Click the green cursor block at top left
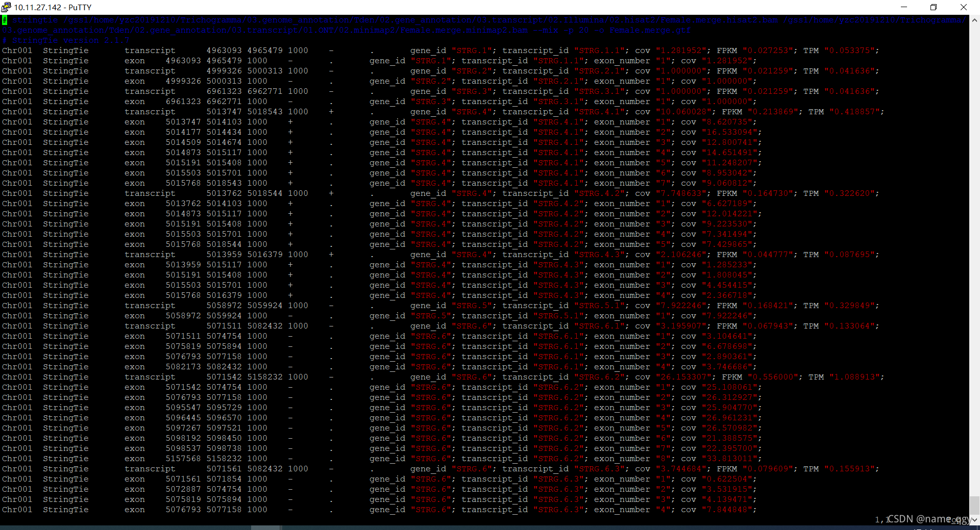This screenshot has height=530, width=980. point(5,20)
